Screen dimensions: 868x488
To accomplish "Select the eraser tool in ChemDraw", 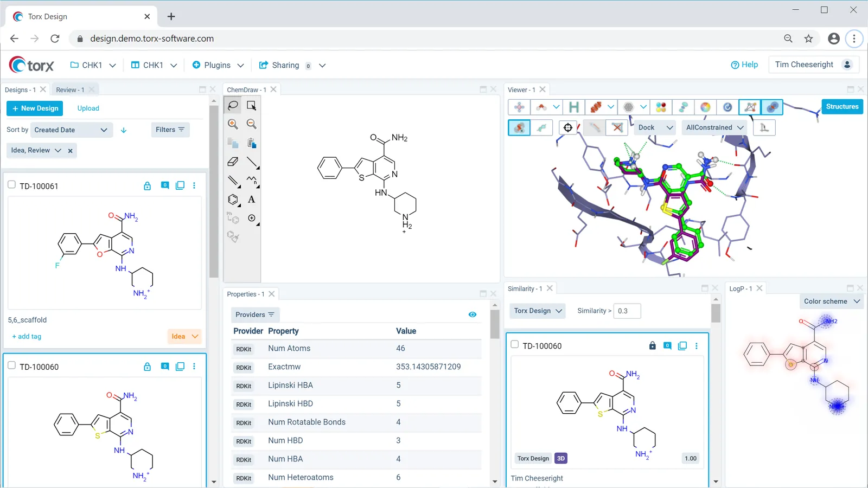I will pyautogui.click(x=233, y=162).
